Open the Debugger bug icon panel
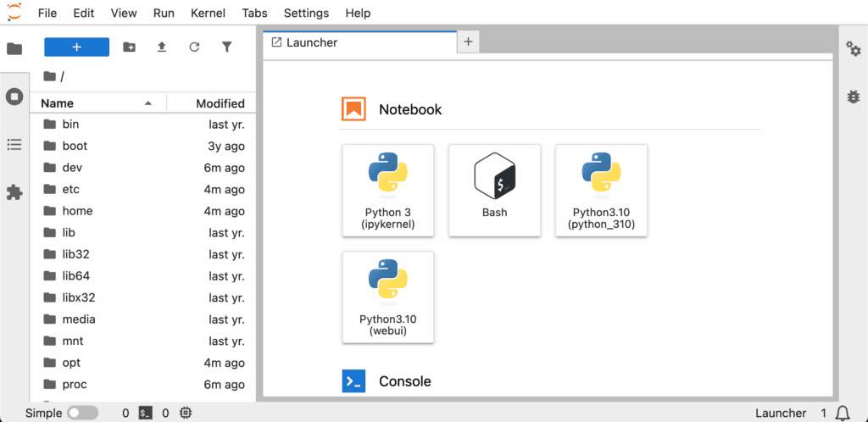Screen dimensions: 868x422 pyautogui.click(x=854, y=97)
